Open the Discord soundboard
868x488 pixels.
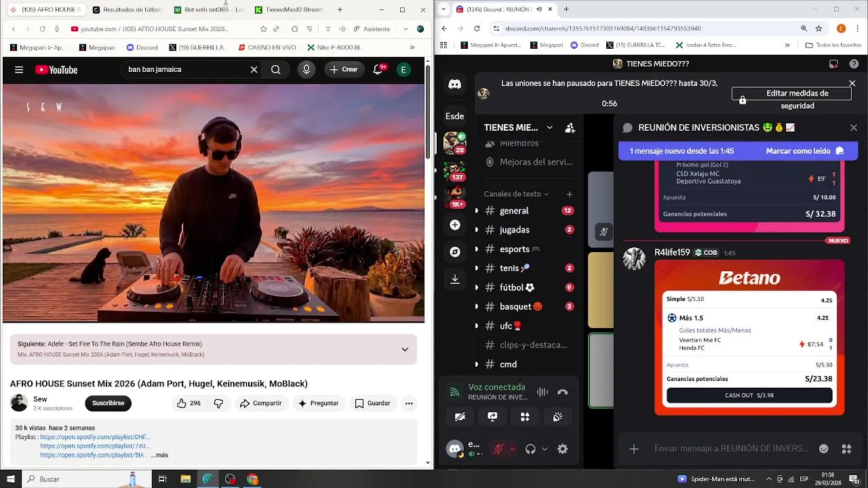coord(557,417)
